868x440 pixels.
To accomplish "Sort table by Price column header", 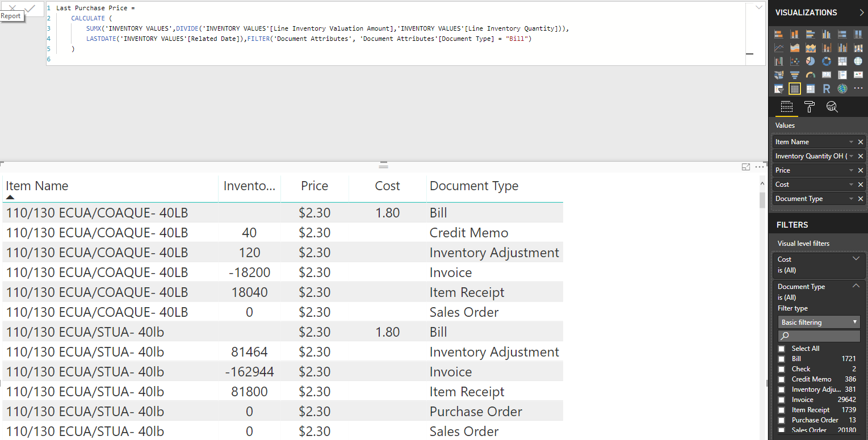I will click(315, 186).
